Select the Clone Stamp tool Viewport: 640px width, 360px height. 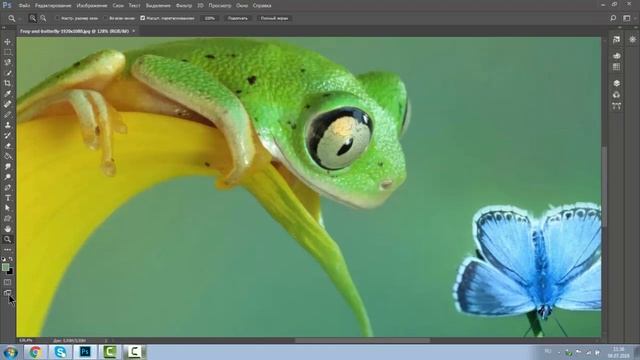point(7,125)
